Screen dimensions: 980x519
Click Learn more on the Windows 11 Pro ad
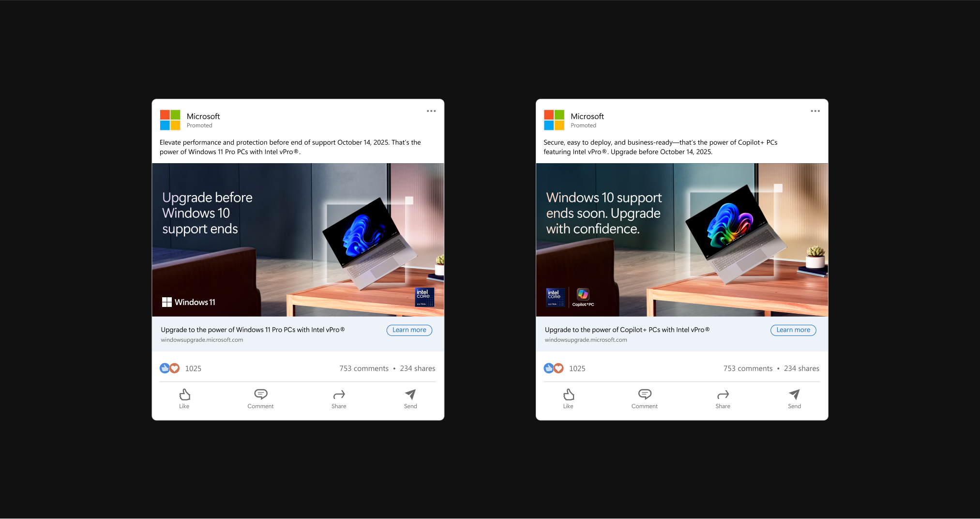pos(409,330)
